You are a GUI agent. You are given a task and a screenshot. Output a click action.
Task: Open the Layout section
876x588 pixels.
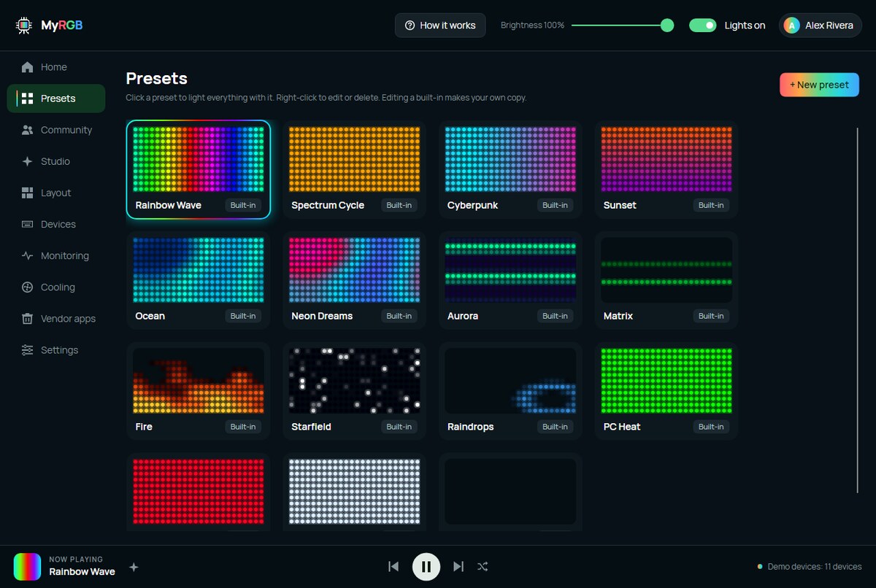pyautogui.click(x=56, y=193)
